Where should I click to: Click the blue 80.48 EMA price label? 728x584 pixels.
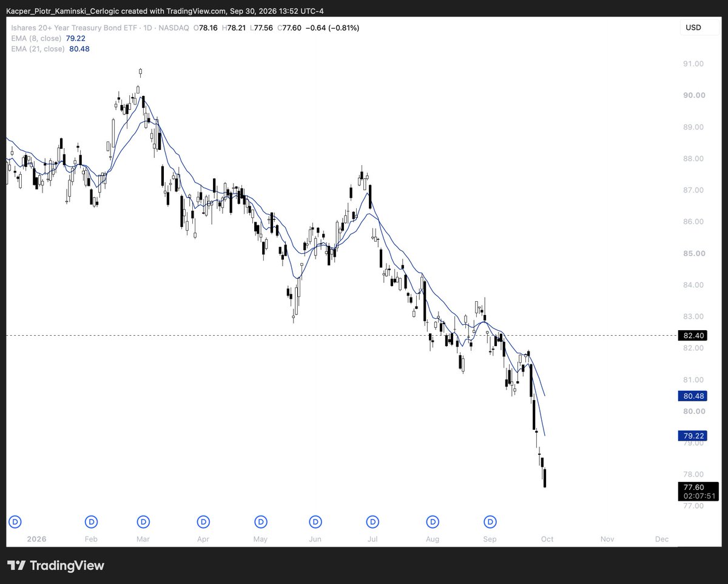tap(693, 396)
